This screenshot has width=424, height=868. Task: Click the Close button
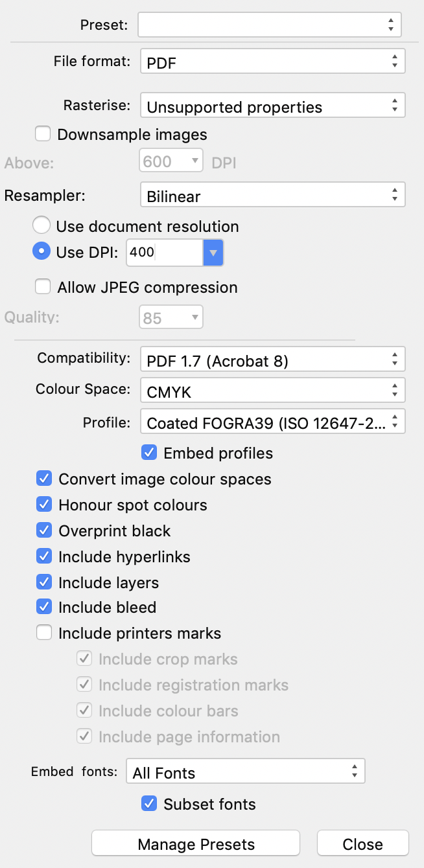click(x=363, y=843)
